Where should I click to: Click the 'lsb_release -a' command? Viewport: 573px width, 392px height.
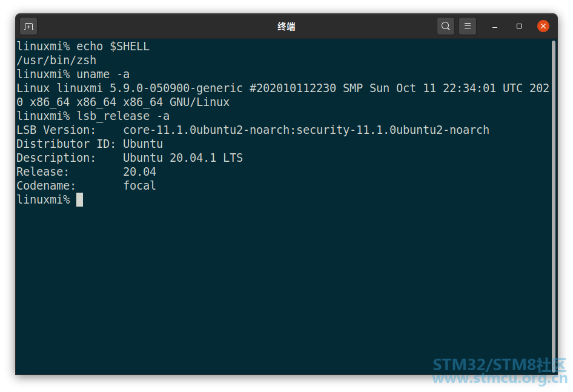pyautogui.click(x=123, y=116)
